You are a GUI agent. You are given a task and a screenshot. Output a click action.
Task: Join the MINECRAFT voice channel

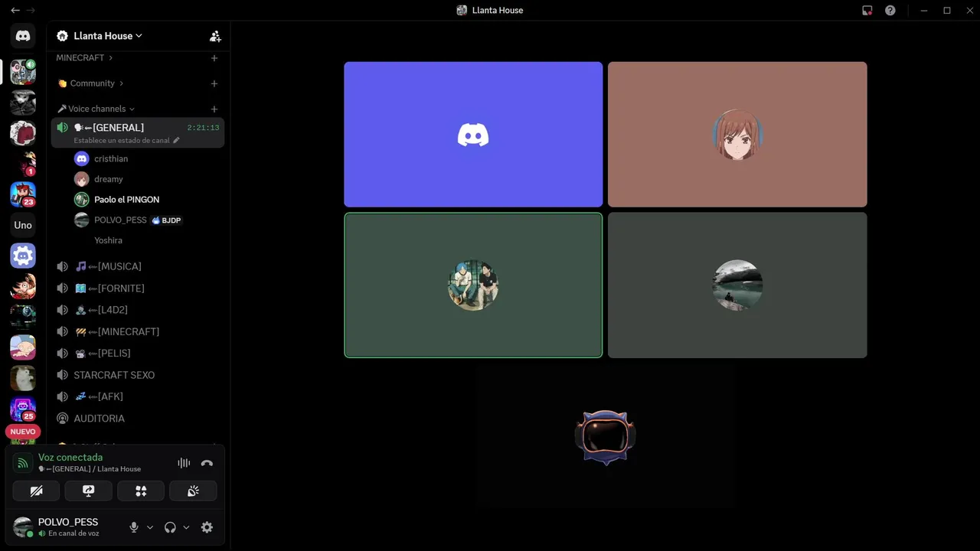pos(138,331)
